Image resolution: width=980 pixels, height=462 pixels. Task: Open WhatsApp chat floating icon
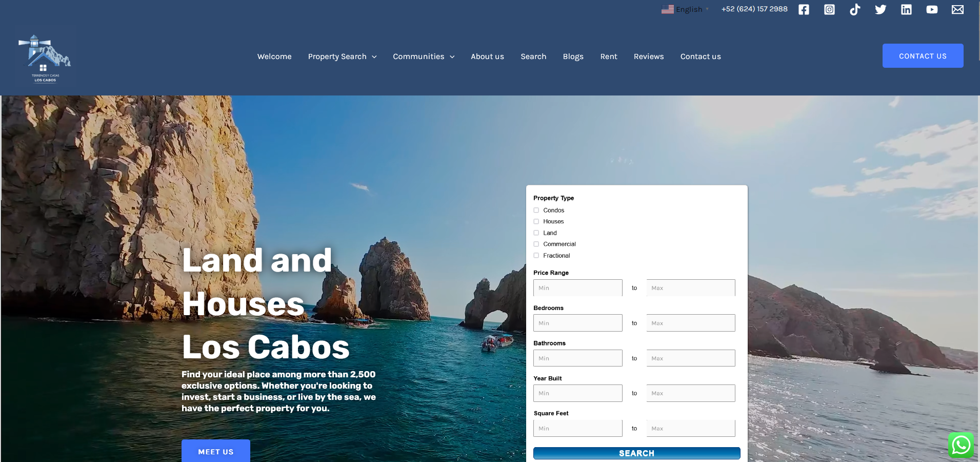tap(961, 445)
